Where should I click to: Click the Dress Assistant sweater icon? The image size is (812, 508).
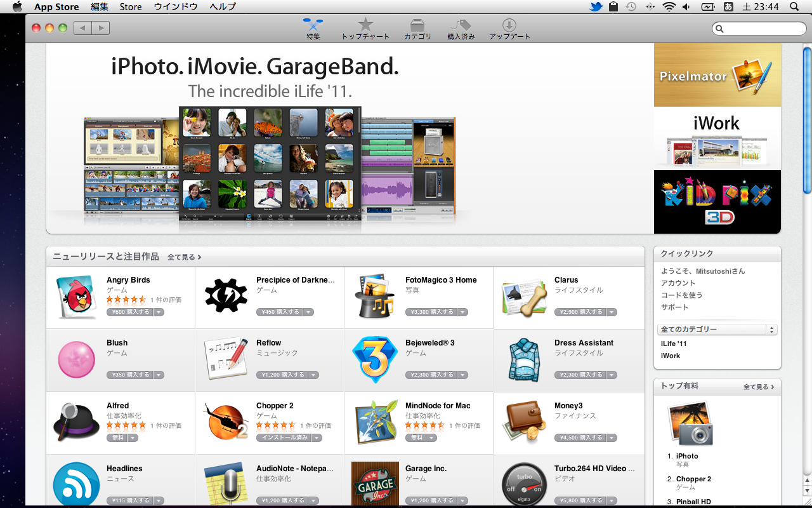(x=524, y=359)
